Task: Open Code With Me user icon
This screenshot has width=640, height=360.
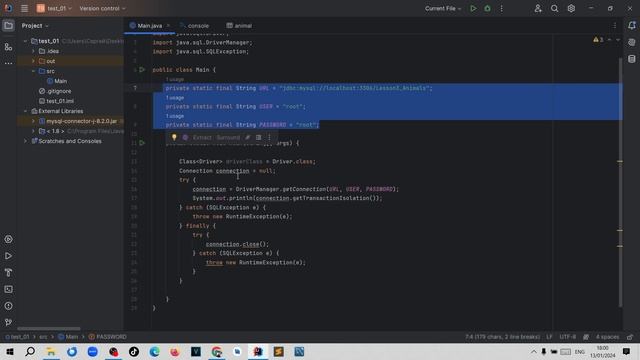Action: [538, 8]
